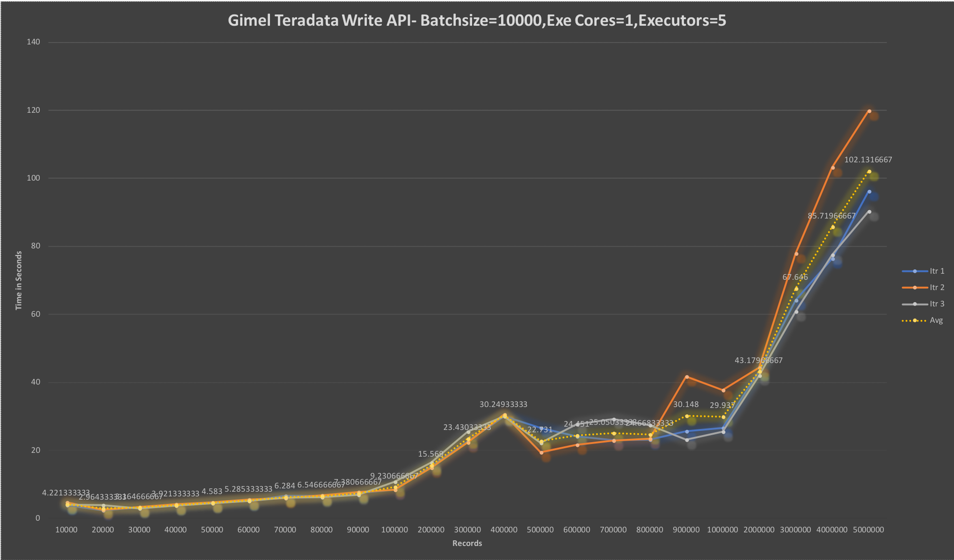Click the Itr 1 legend entry

[923, 271]
